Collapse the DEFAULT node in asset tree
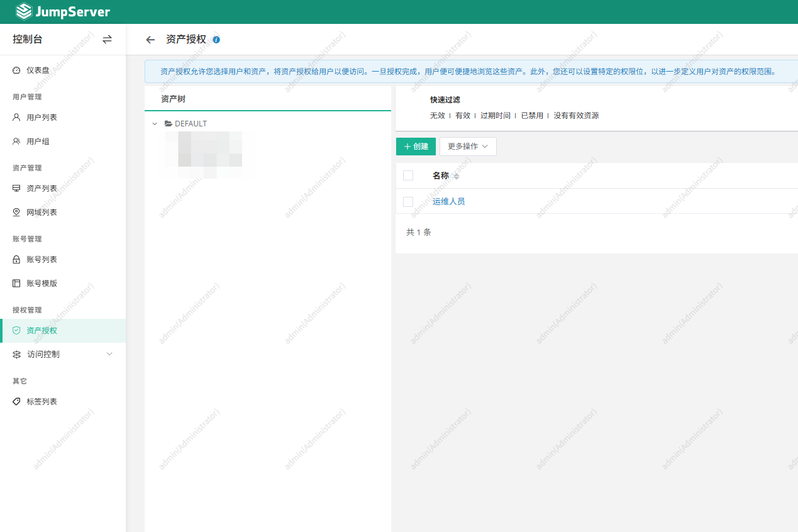 154,123
